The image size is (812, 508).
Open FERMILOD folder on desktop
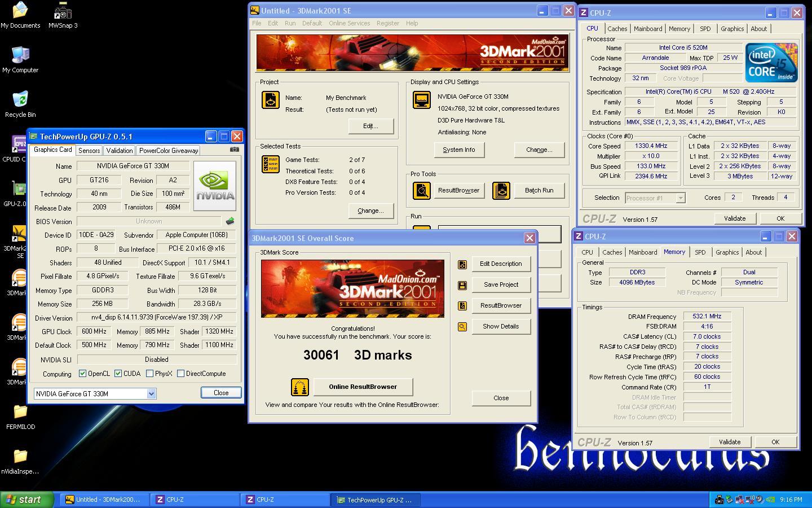(x=20, y=417)
